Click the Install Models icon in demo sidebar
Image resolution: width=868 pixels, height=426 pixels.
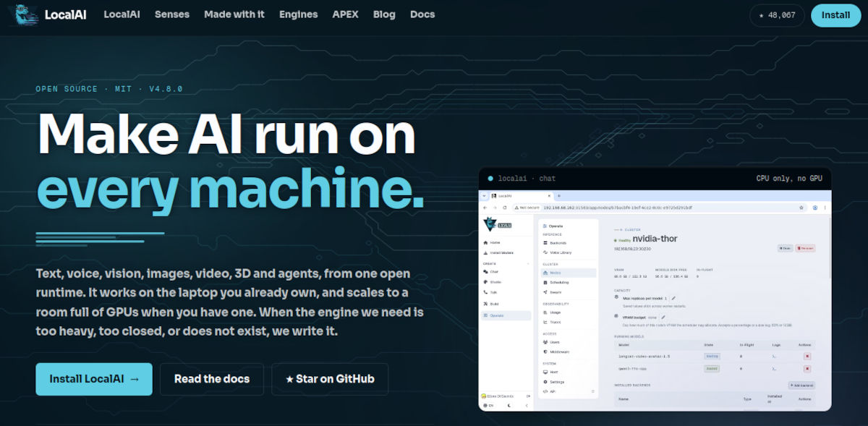click(485, 252)
